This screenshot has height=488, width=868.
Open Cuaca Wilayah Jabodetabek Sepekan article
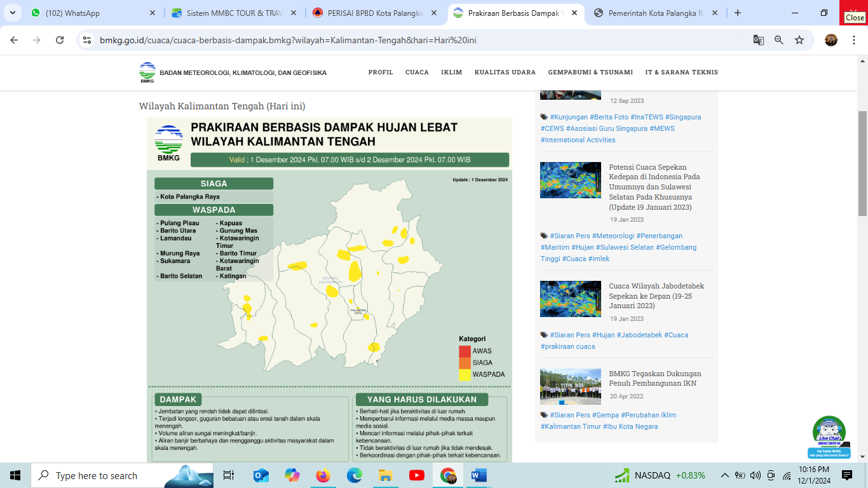coord(656,296)
